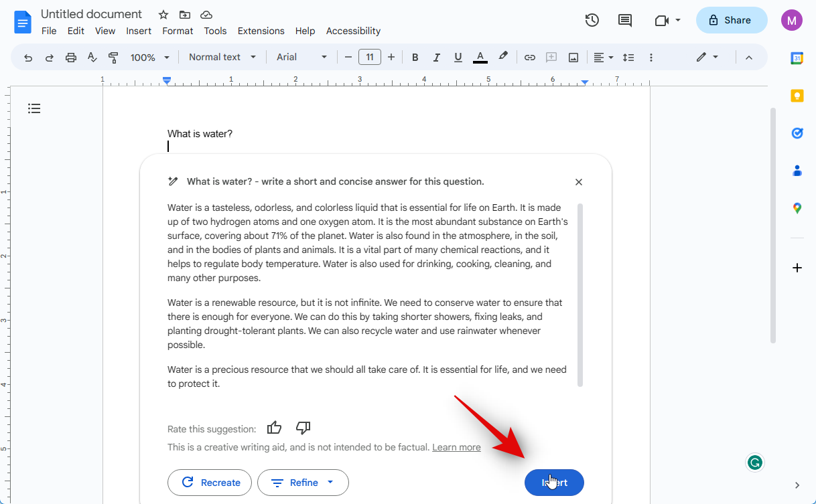The image size is (816, 504).
Task: Open the Normal text style dropdown
Action: point(222,58)
